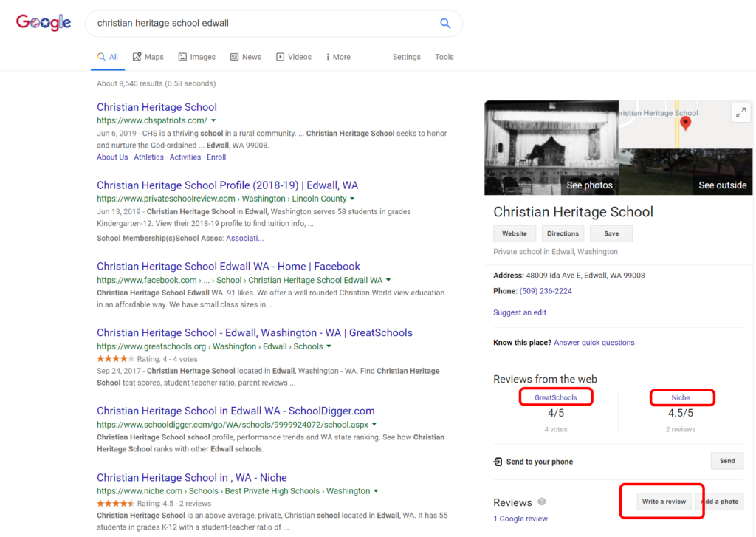This screenshot has height=537, width=756.
Task: Click the Enroll sitelink
Action: [216, 157]
